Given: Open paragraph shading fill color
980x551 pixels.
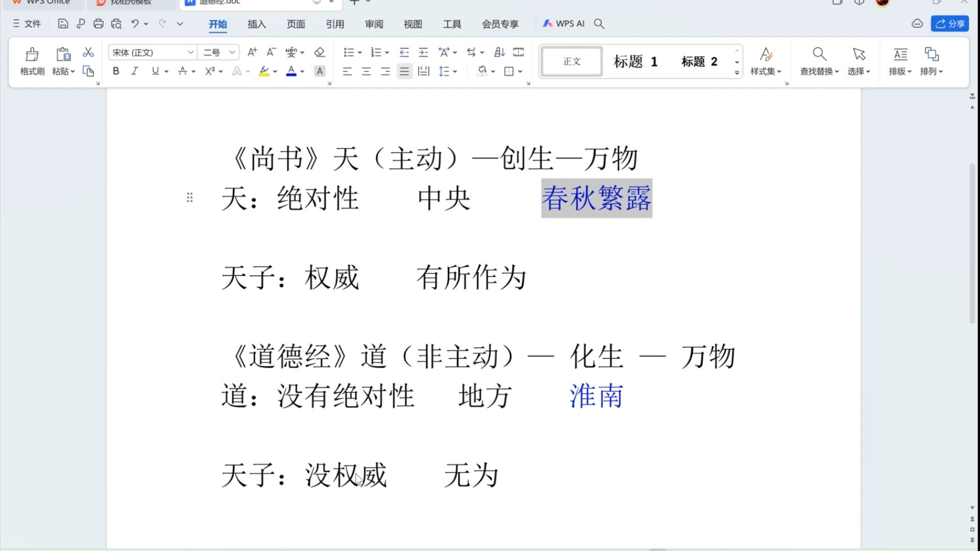Looking at the screenshot, I should coord(482,71).
